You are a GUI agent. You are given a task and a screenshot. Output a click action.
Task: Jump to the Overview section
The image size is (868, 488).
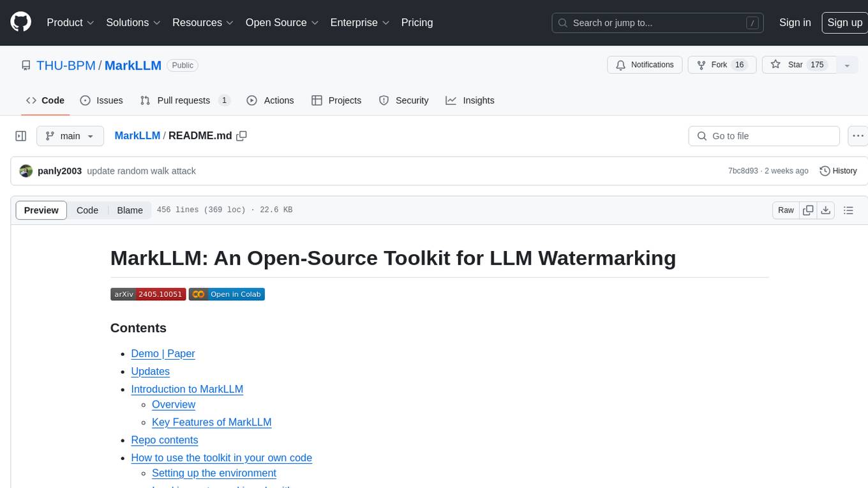click(x=174, y=405)
